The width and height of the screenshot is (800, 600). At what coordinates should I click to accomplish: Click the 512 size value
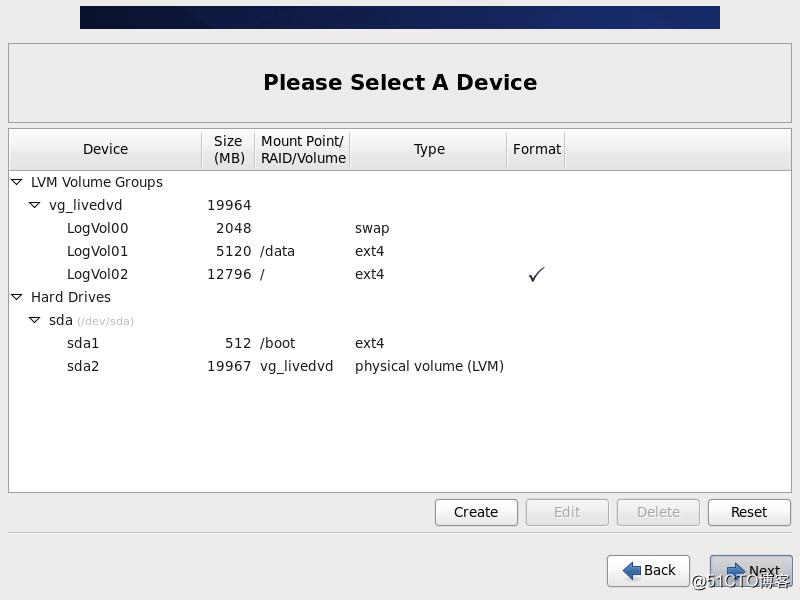(238, 343)
